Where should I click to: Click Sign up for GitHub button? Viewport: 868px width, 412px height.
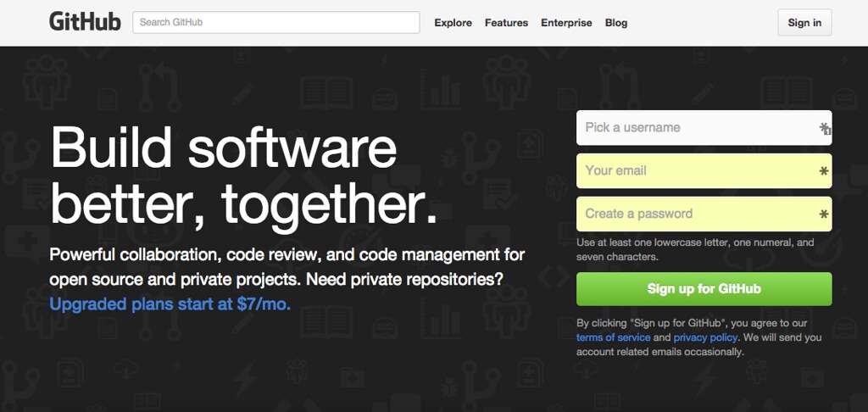point(704,288)
